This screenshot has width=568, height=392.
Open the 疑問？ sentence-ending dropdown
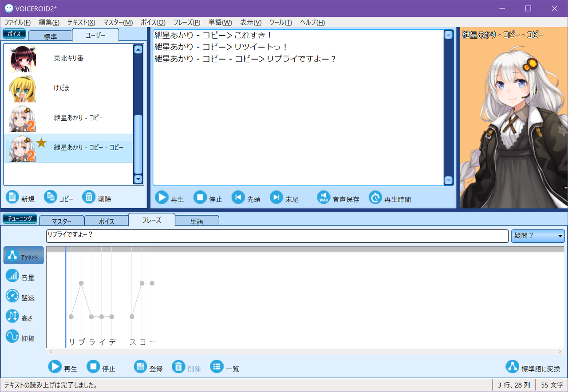pos(538,236)
